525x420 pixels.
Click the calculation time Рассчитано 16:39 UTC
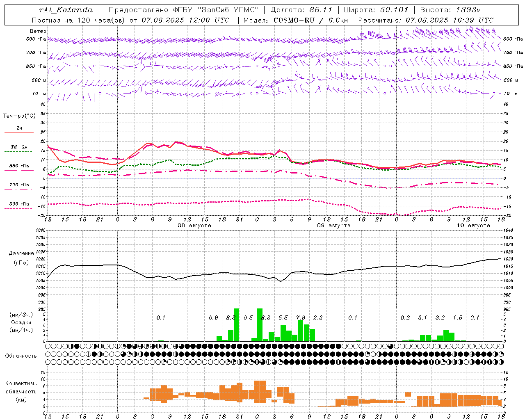(x=426, y=20)
